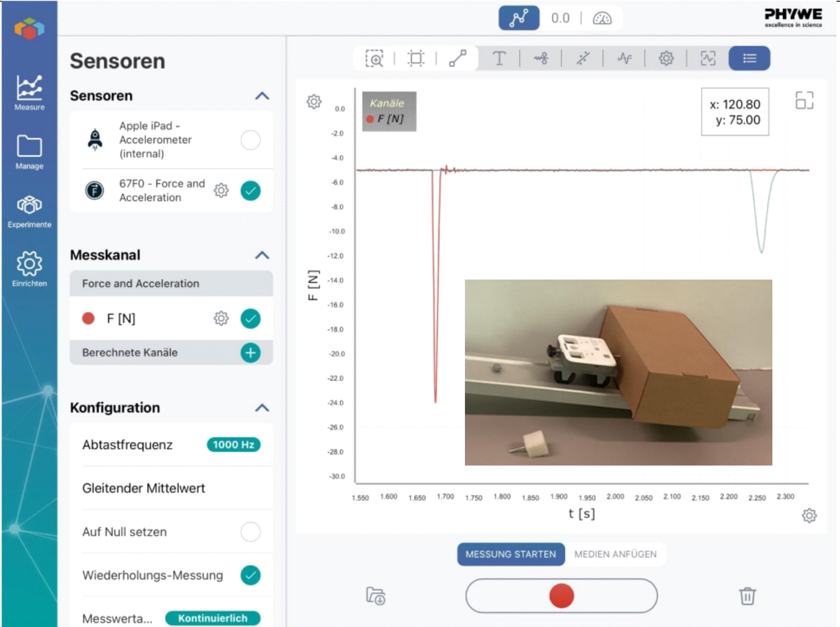Delete measurement with the trash icon
The image size is (840, 627).
747,596
